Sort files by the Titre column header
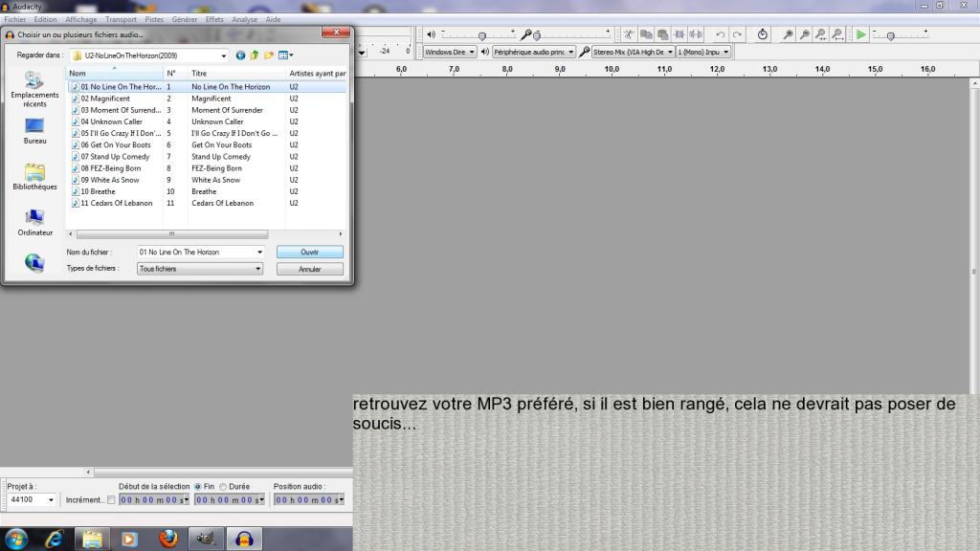 (237, 73)
